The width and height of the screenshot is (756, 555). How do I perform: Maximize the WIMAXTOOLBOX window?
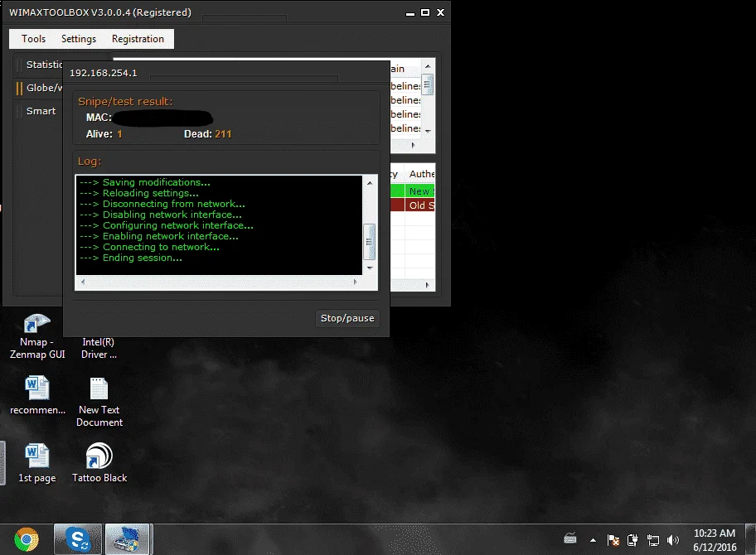point(425,12)
